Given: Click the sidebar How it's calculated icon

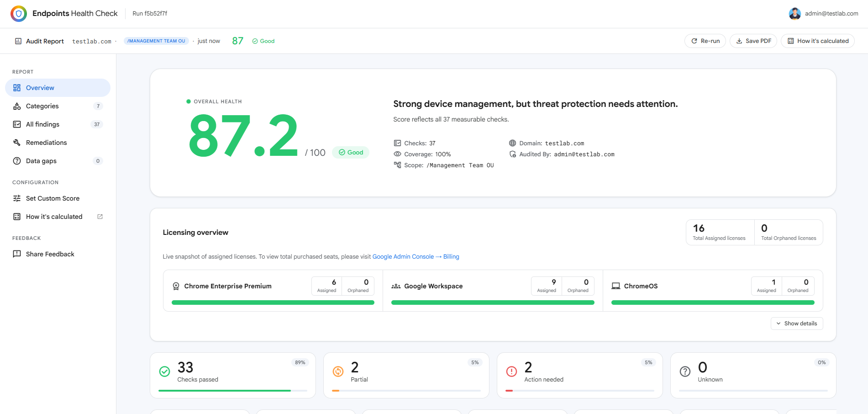Looking at the screenshot, I should tap(17, 217).
